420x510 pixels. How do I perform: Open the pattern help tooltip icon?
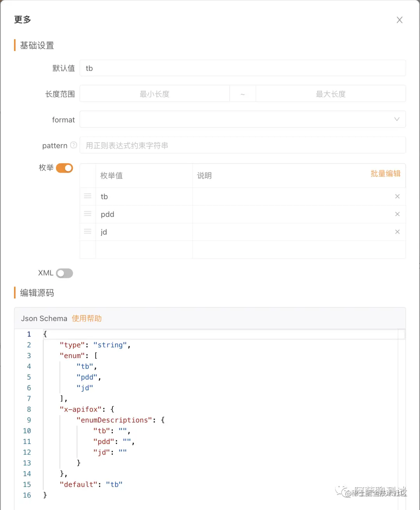point(73,145)
